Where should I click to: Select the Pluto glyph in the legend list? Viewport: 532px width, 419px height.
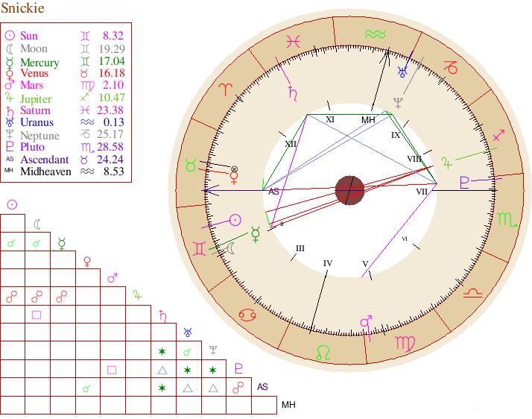[10, 147]
